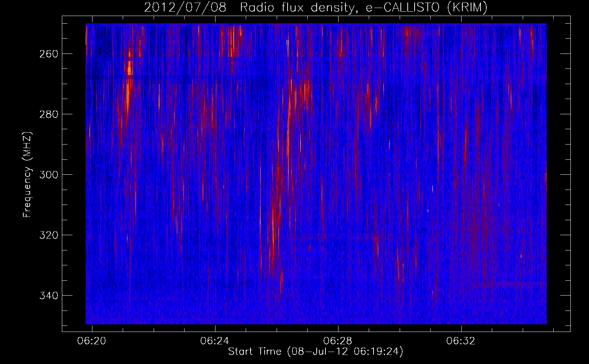
Task: Click the 280 frequency tick label
Action: click(48, 114)
